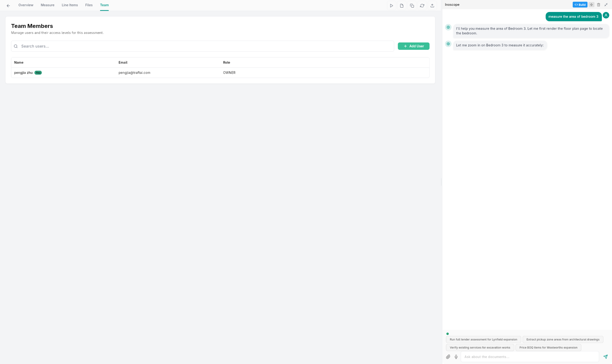Refresh the assessment data
This screenshot has height=364, width=612.
point(422,5)
